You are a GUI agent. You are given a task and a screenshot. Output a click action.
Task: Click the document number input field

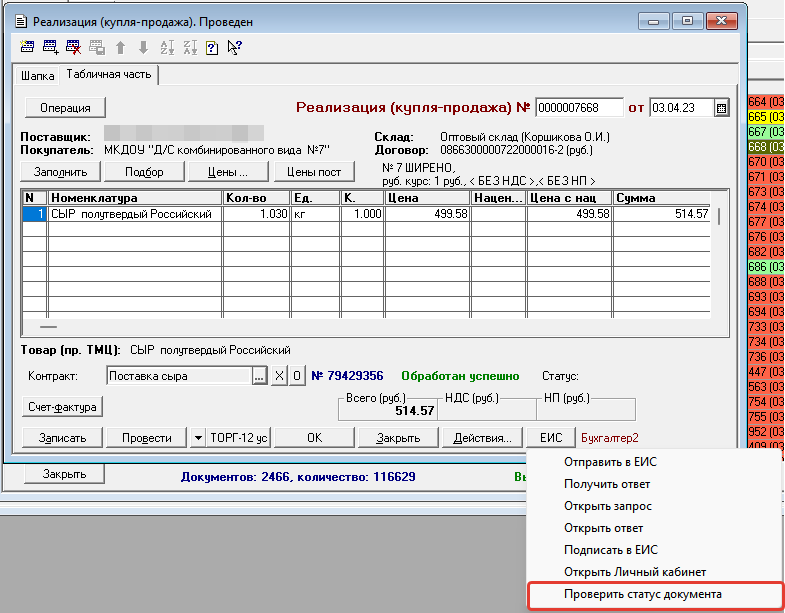579,108
